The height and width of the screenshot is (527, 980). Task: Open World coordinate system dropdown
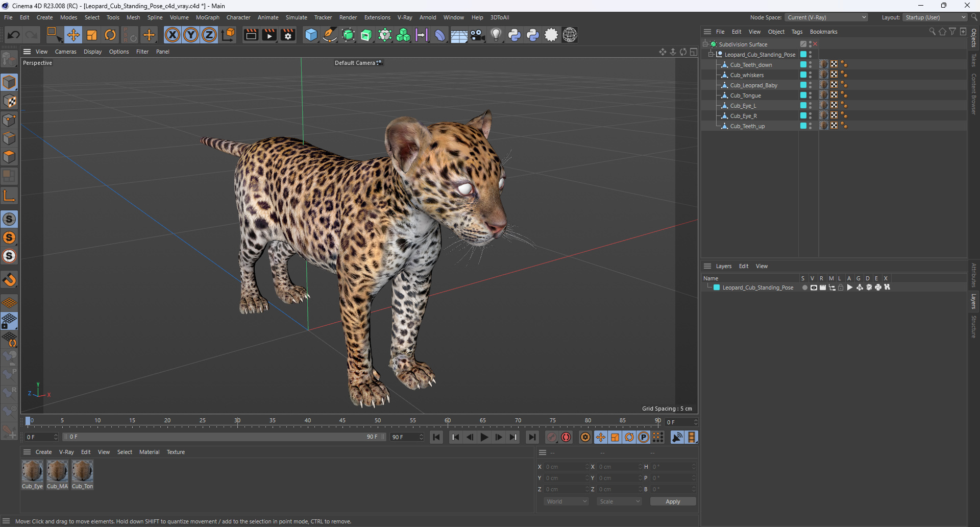tap(567, 501)
